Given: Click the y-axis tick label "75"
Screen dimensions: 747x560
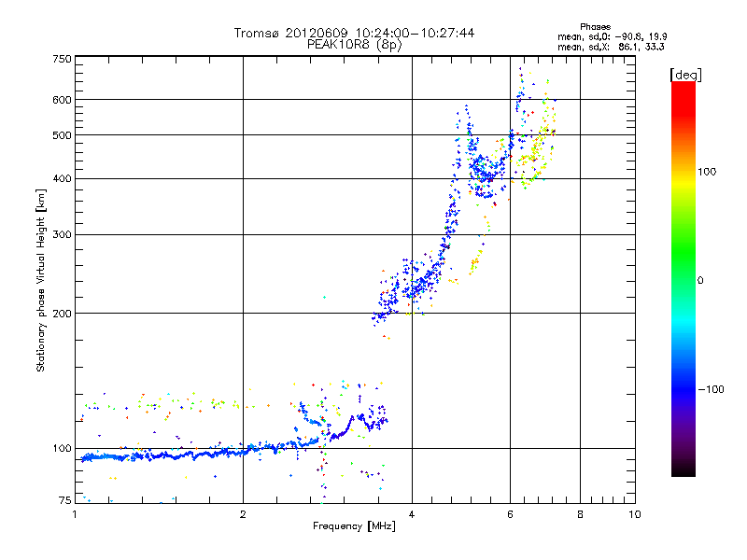Looking at the screenshot, I should 65,500.
